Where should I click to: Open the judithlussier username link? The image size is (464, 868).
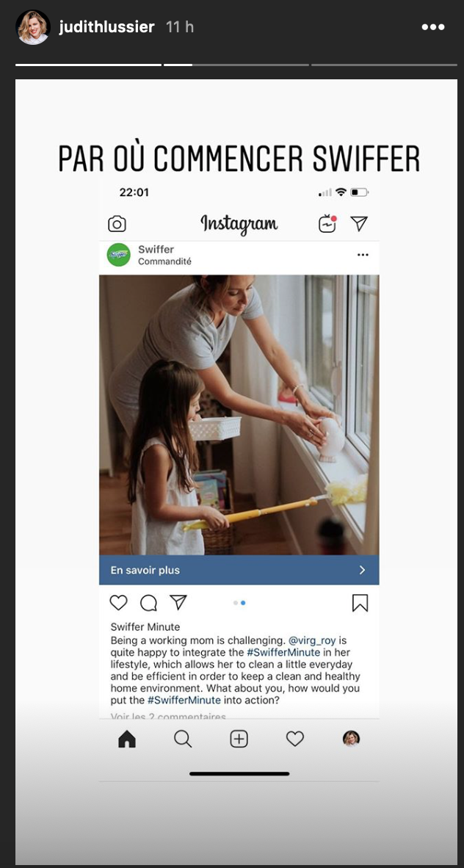pos(106,26)
